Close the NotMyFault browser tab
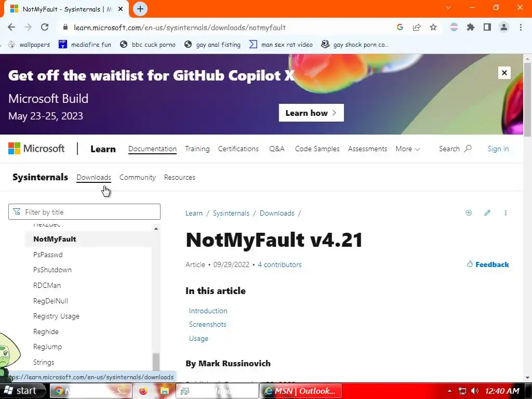This screenshot has width=532, height=399. click(x=121, y=9)
